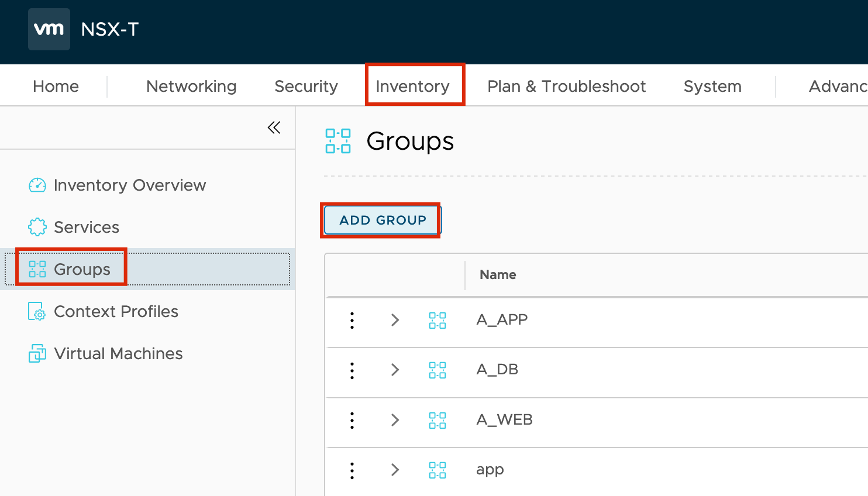
Task: Open actions menu for A_APP row
Action: coord(352,320)
